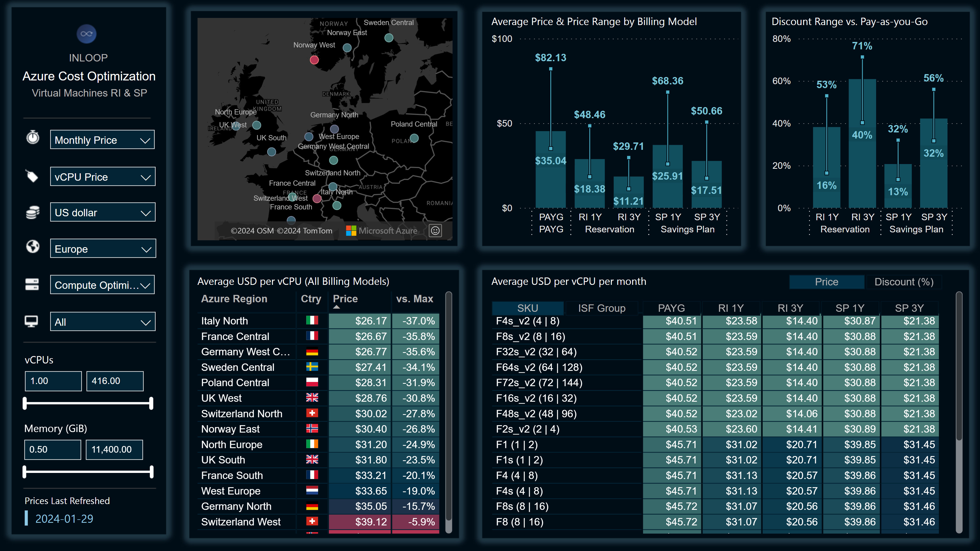The image size is (980, 551).
Task: Select the Germany North map marker
Action: pyautogui.click(x=334, y=129)
